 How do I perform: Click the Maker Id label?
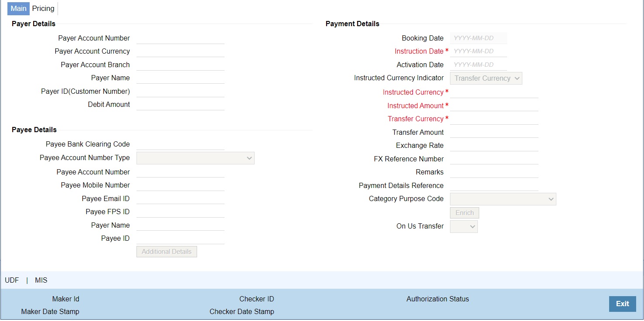pos(66,299)
